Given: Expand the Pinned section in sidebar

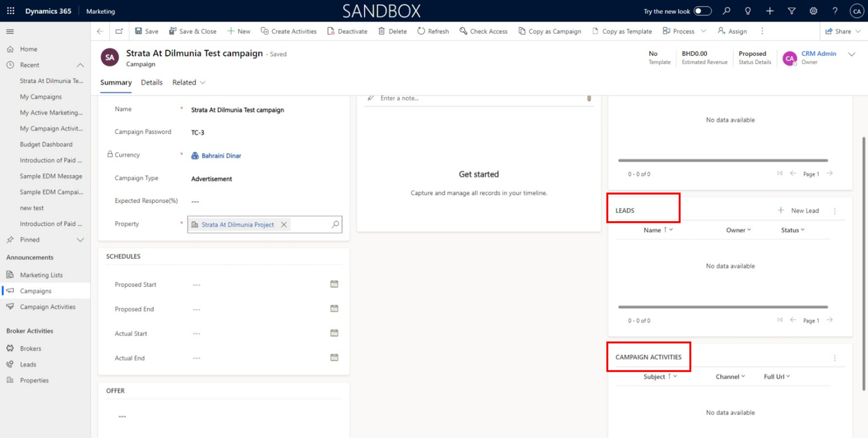Looking at the screenshot, I should 80,240.
